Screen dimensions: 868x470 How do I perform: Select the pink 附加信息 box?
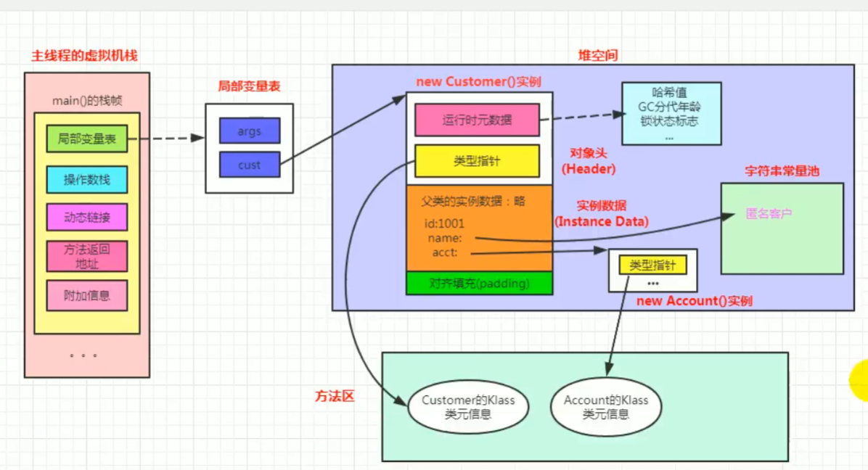(x=87, y=295)
